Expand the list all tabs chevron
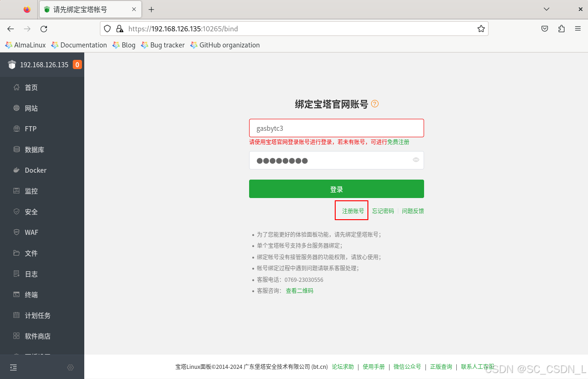 click(547, 9)
